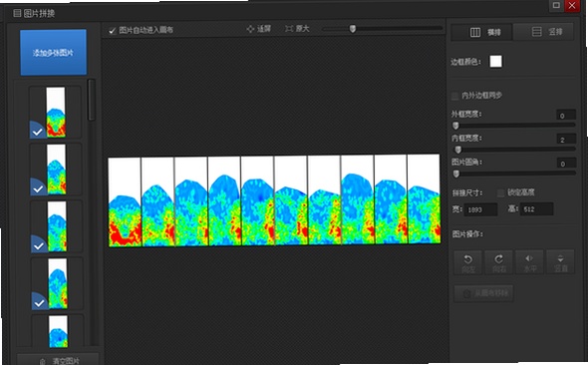Click the fit-to-screen (适屏) icon
588x365 pixels.
click(x=250, y=29)
